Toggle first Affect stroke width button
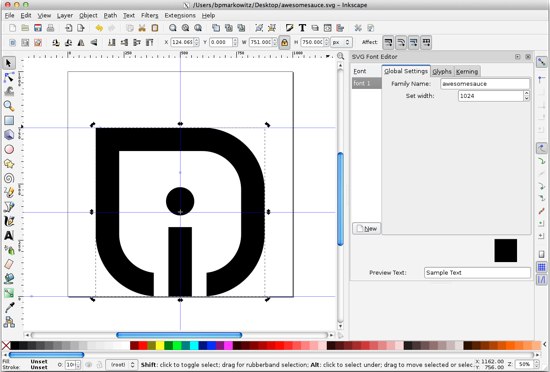 388,42
